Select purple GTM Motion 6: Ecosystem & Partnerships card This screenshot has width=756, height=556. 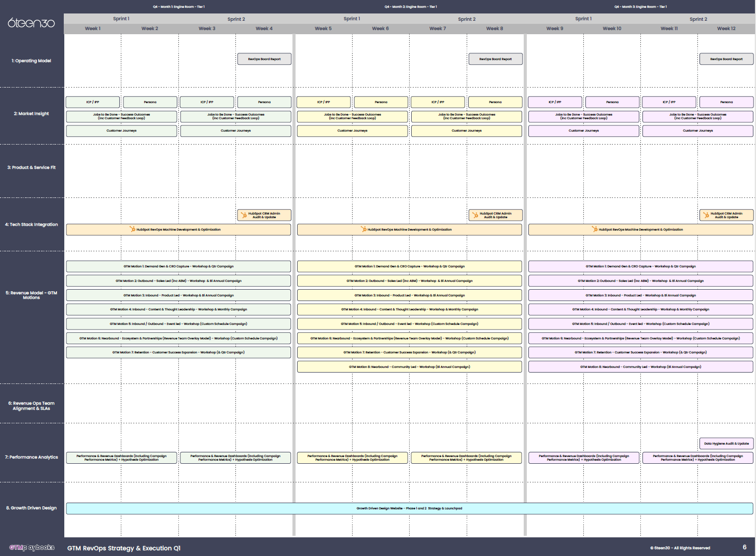point(641,338)
